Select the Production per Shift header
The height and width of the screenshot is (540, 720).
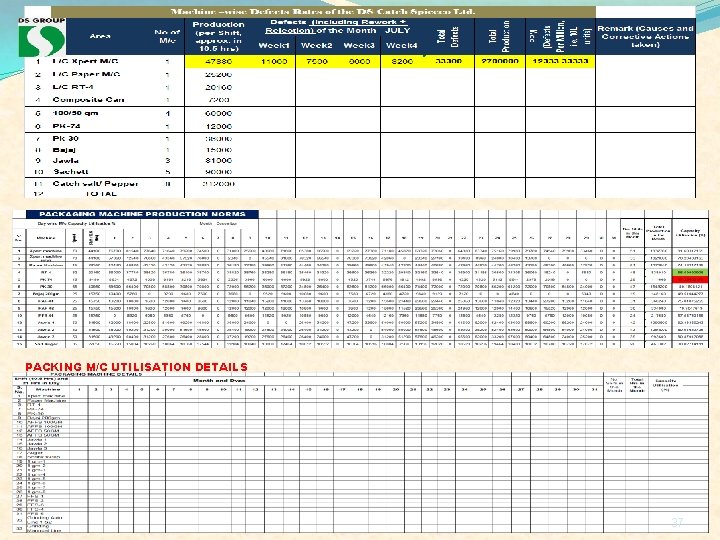(218, 36)
